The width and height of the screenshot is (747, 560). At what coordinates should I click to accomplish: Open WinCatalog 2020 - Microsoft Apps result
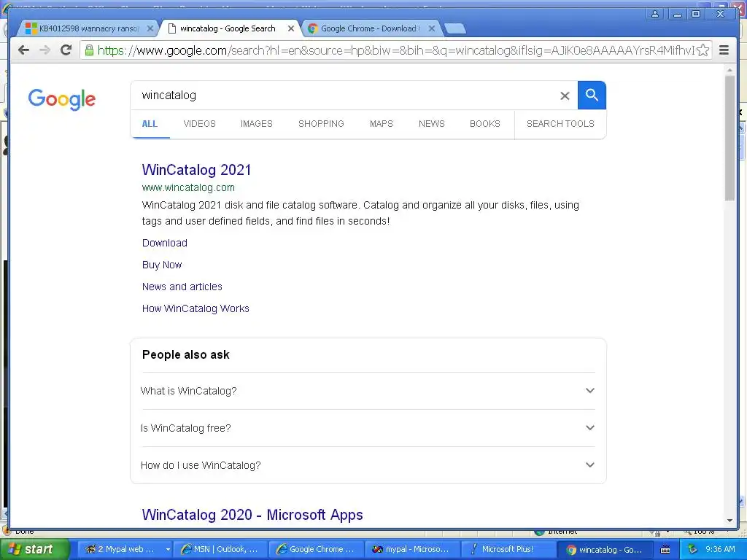point(252,515)
